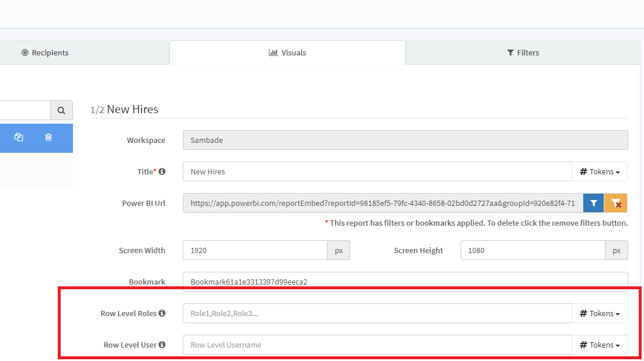Click the Row Level User info icon

(162, 345)
